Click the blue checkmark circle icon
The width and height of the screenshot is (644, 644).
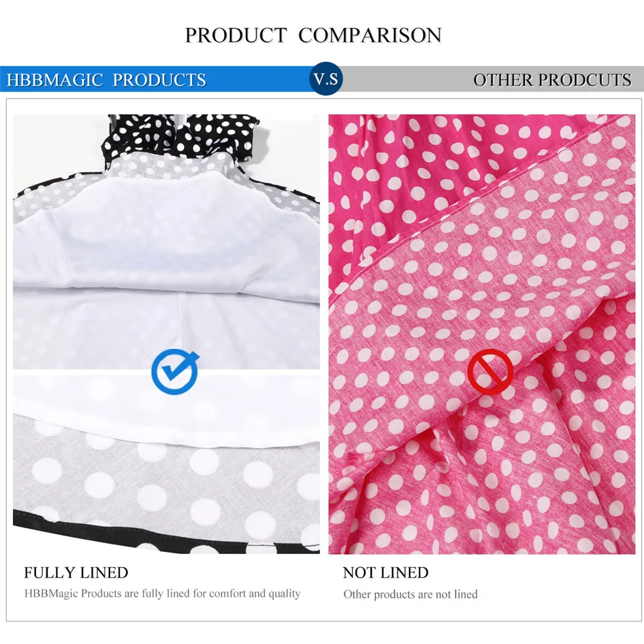175,372
